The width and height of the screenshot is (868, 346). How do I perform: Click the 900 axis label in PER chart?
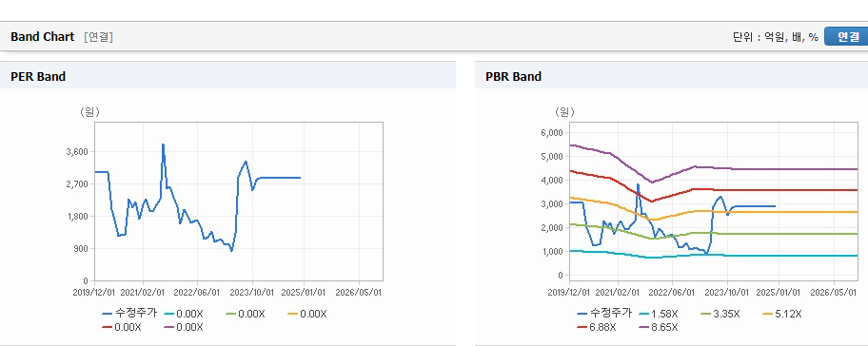(81, 249)
